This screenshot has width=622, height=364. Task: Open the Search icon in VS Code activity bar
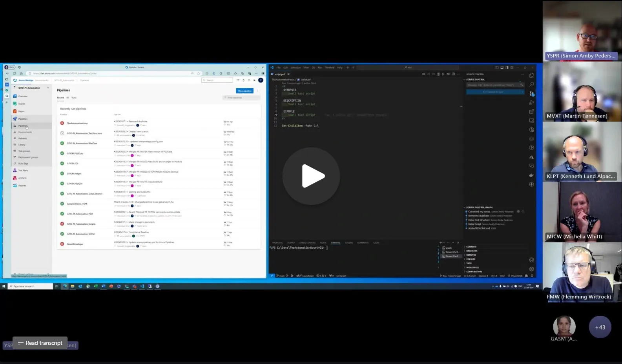point(531,84)
